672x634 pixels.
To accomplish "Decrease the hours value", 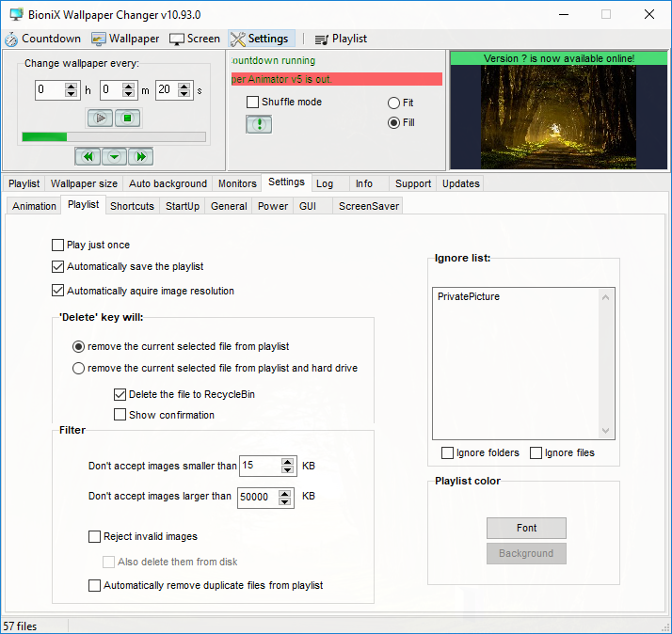I will tap(72, 94).
